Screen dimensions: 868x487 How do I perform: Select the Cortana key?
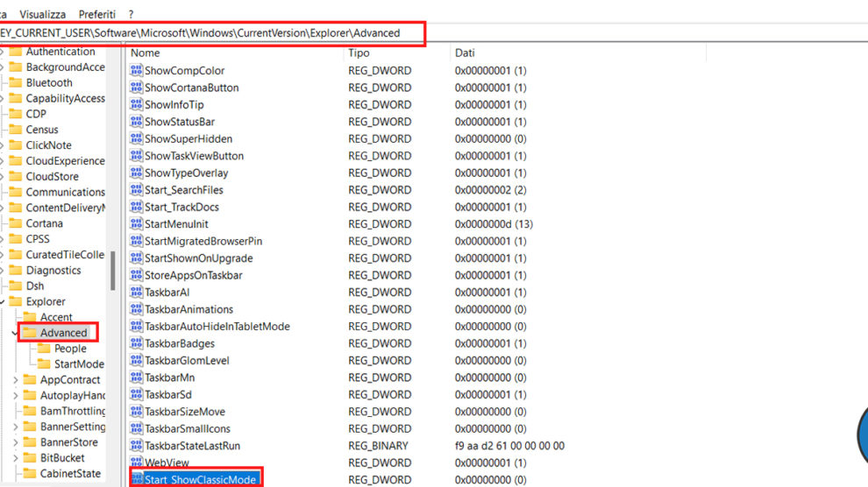pyautogui.click(x=45, y=223)
